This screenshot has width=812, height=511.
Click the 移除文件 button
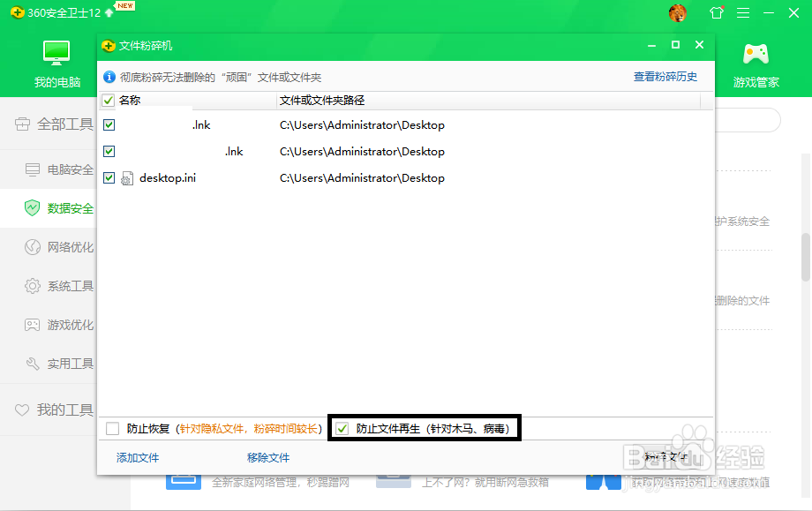pos(267,458)
